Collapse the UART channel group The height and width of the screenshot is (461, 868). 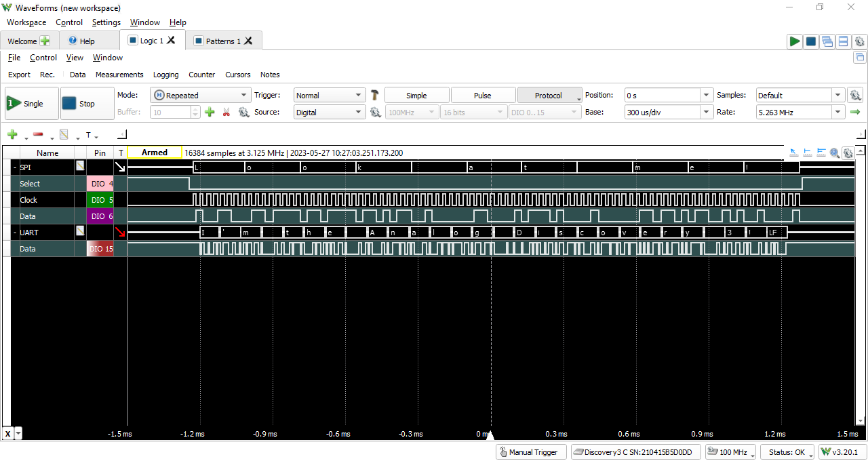(x=15, y=233)
